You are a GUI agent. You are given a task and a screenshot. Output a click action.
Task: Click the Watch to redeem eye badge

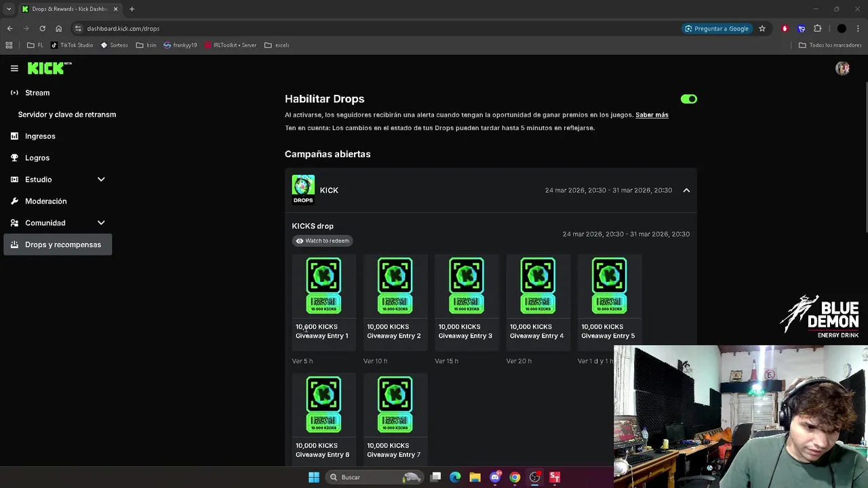[322, 241]
